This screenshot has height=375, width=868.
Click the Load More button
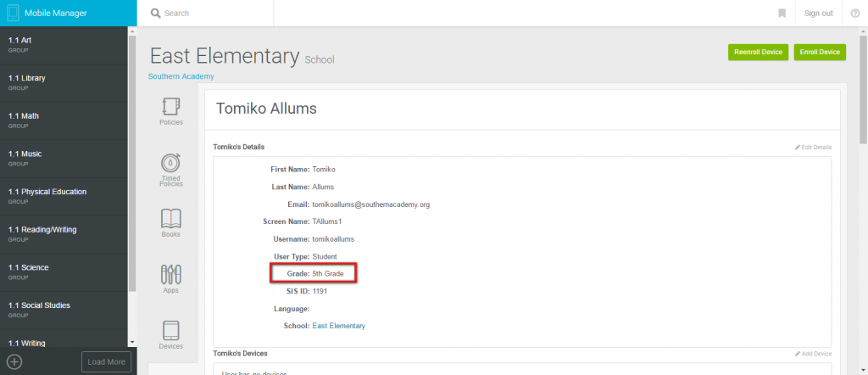tap(106, 361)
